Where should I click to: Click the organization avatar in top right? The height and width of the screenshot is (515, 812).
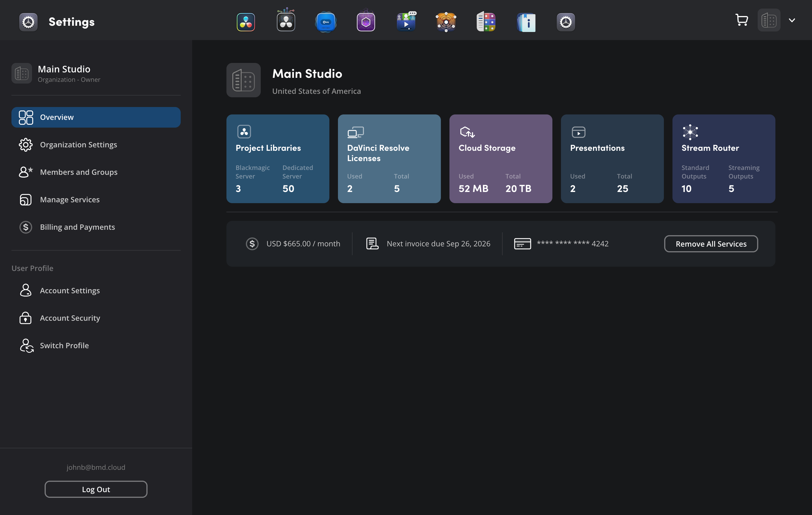769,20
